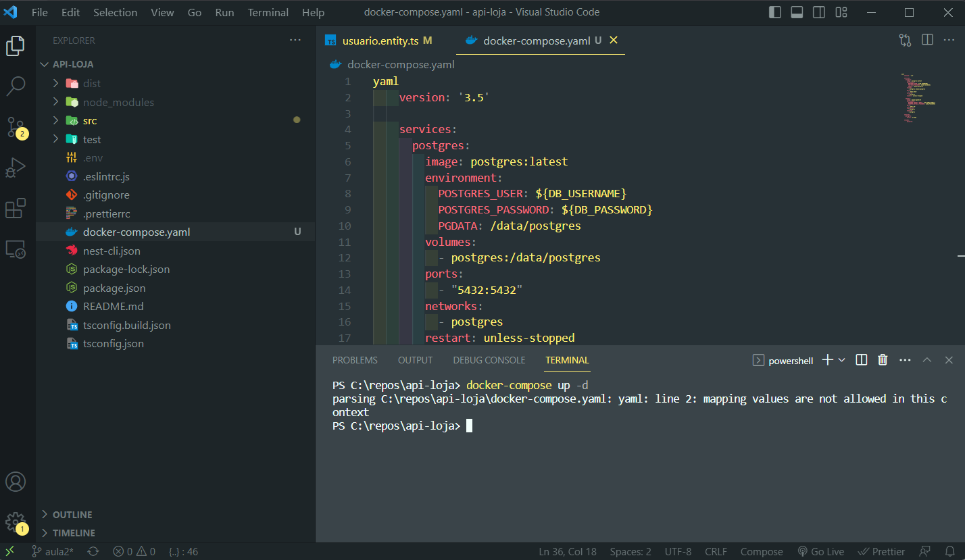Toggle primary side bar layout button
This screenshot has width=965, height=560.
[775, 12]
